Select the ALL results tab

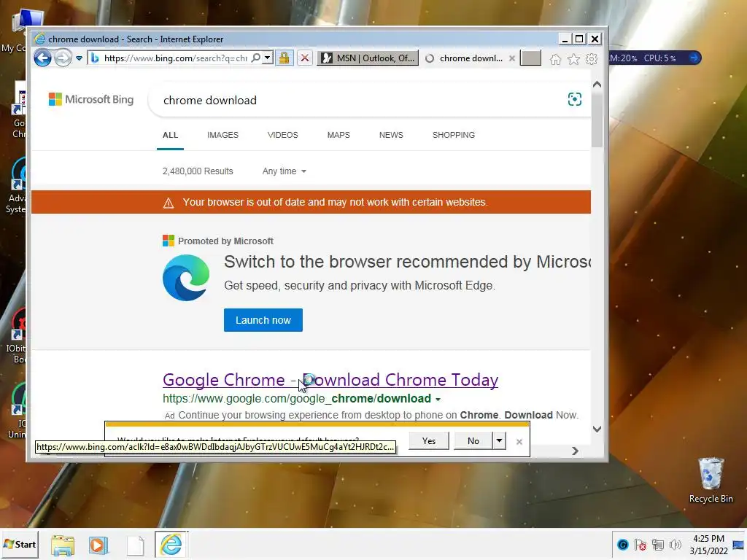(x=170, y=135)
